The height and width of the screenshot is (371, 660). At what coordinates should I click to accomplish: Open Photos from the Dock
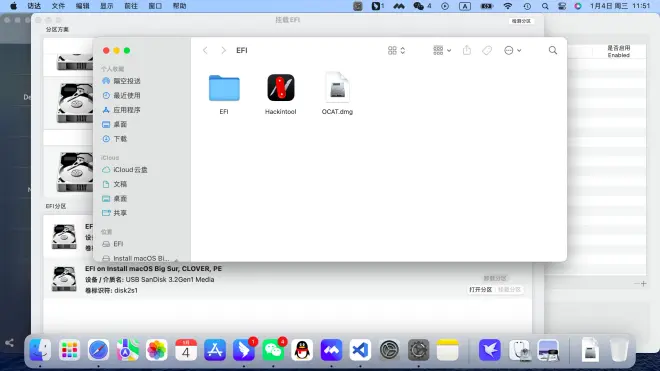(157, 350)
